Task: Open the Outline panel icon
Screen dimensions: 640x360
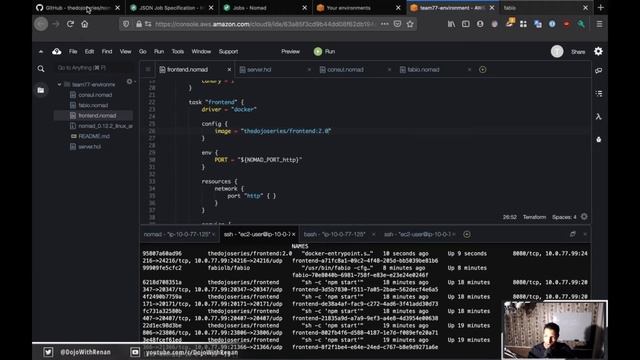Action: pos(598,93)
